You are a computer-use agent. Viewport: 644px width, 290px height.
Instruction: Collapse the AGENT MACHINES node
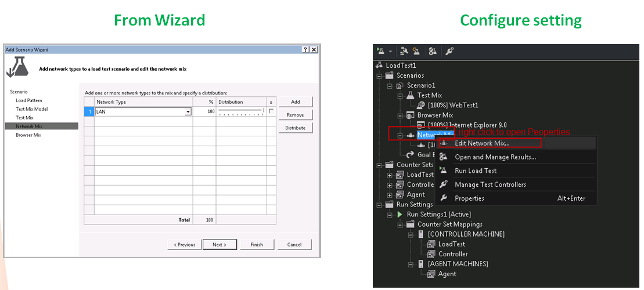[411, 264]
